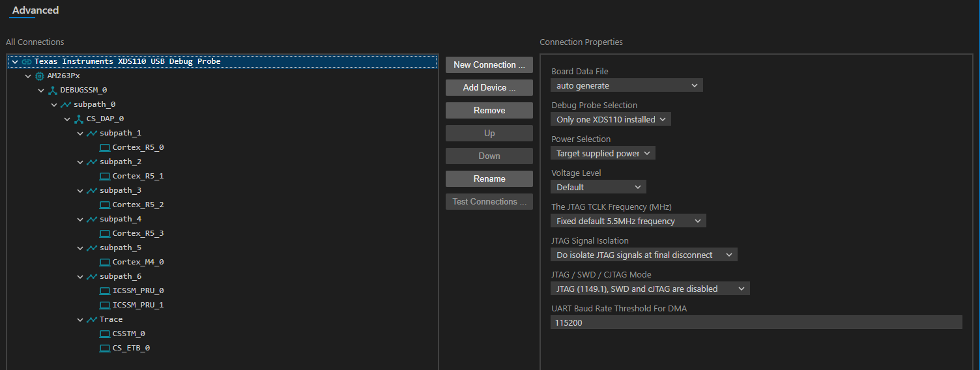Image resolution: width=980 pixels, height=370 pixels.
Task: Click the router icon beside DEBUGSSM_0
Action: (x=53, y=91)
